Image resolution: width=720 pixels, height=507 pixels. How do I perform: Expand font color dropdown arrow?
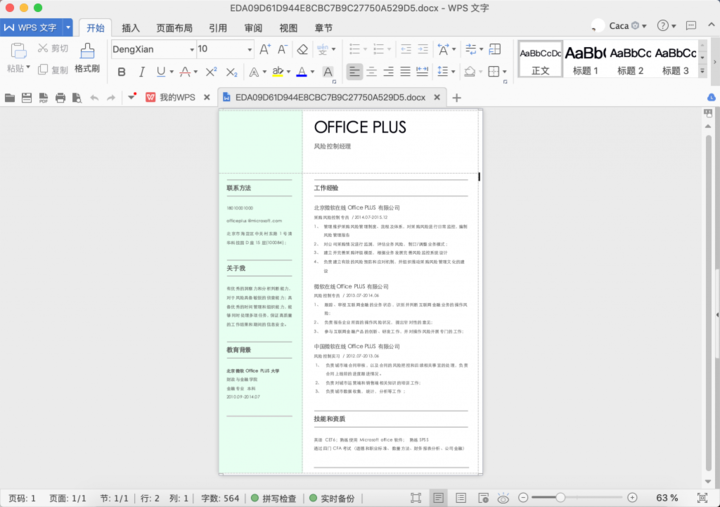click(x=313, y=72)
